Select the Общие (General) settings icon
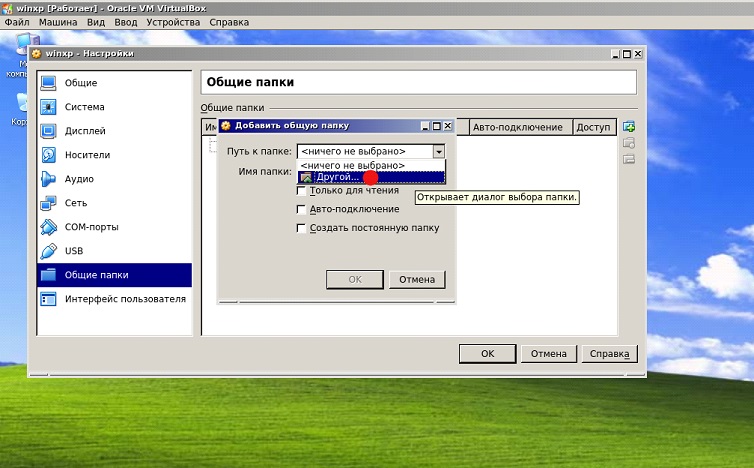The width and height of the screenshot is (754, 468). [x=48, y=83]
